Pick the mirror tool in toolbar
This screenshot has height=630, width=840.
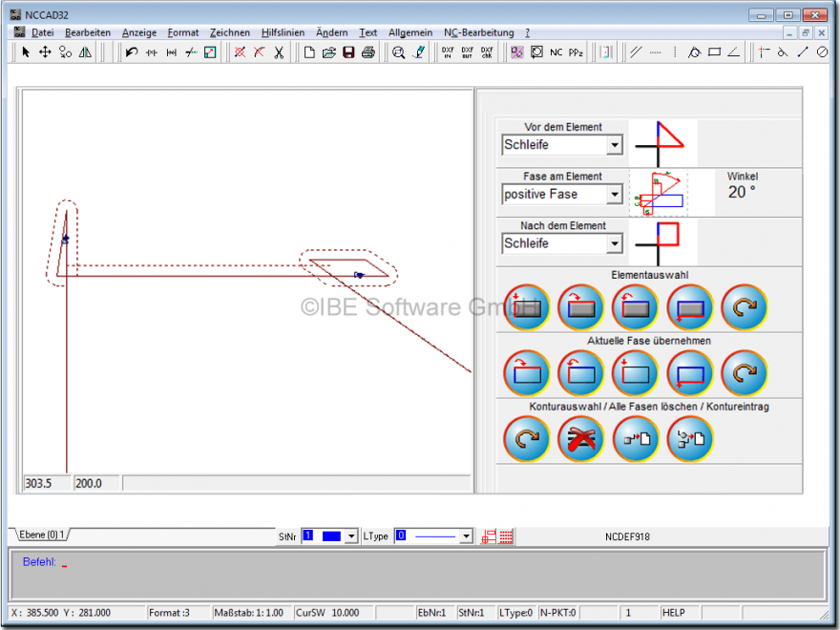coord(85,52)
